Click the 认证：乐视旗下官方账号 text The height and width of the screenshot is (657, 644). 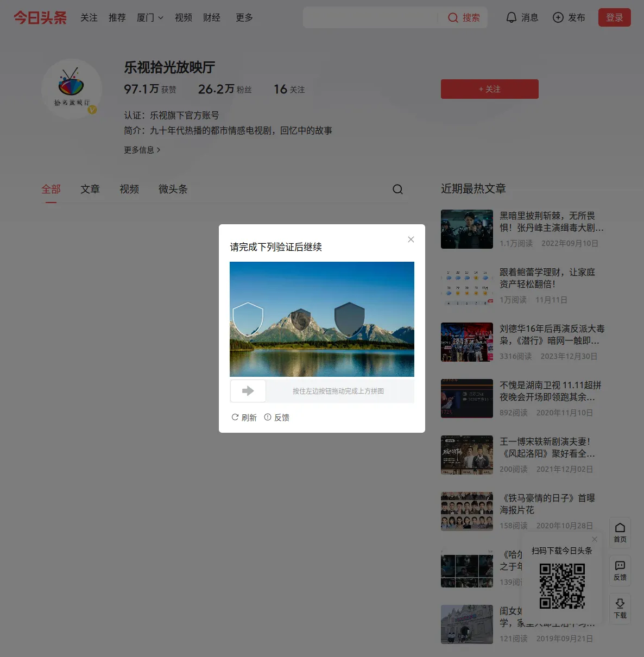tap(172, 115)
